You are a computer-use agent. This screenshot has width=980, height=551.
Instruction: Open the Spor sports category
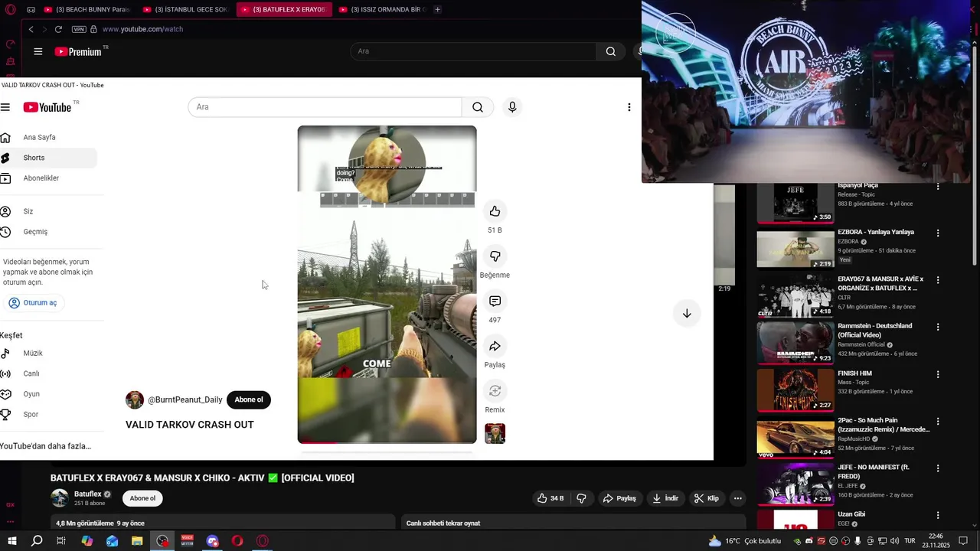(47, 415)
